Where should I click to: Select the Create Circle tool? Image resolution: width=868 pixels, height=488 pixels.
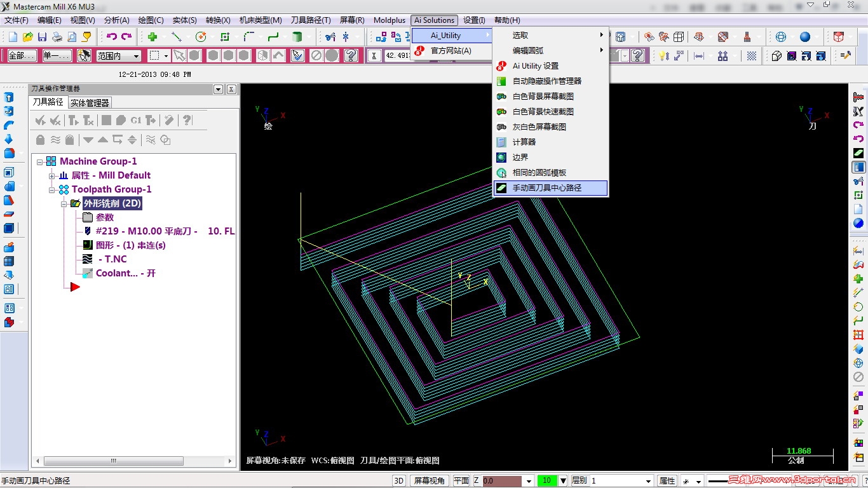[201, 37]
